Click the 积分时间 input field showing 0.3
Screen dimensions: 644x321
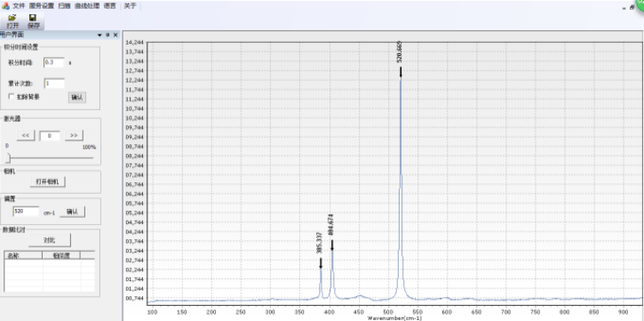(54, 62)
